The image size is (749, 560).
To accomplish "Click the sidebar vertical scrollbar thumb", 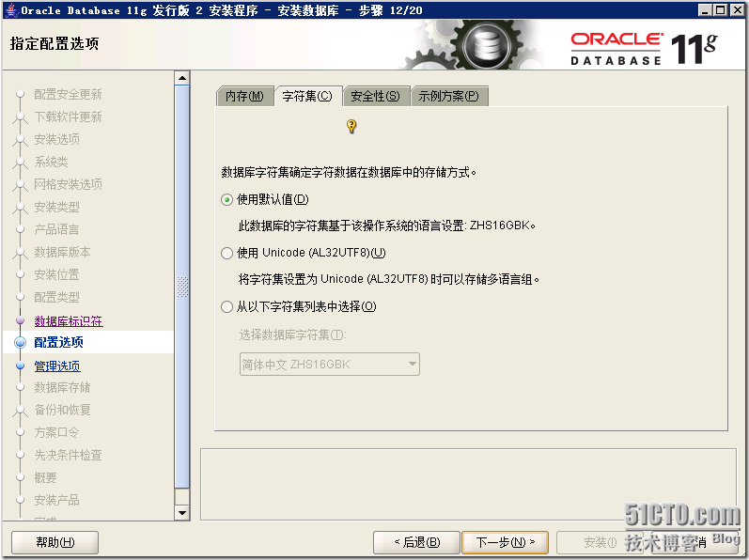I will (x=182, y=287).
